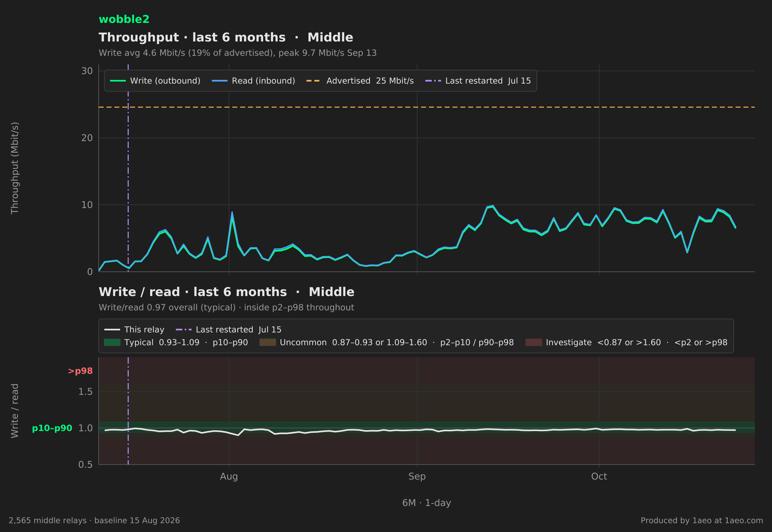
Task: Click the Investigate <0.87 or >1.60 label
Action: 637,343
